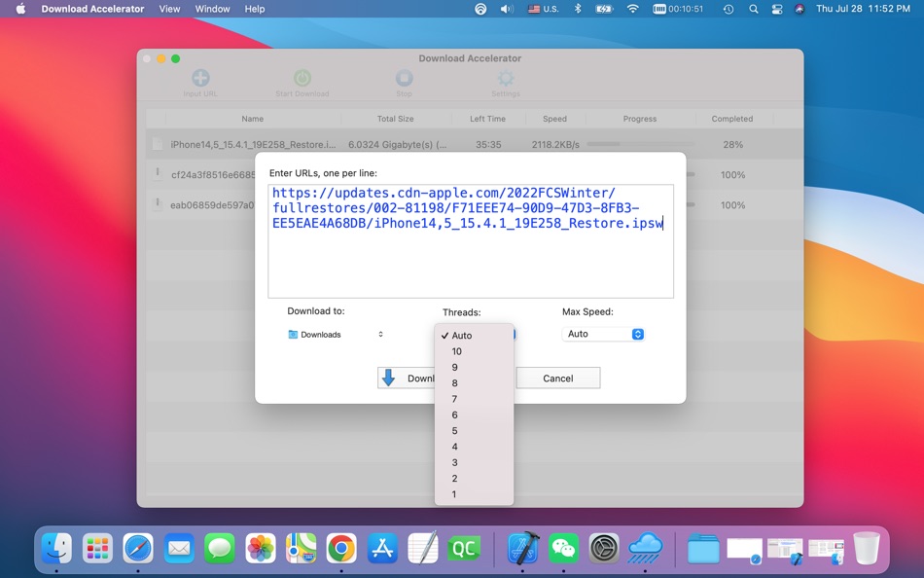Choose 4 threads from the list
Viewport: 924px width, 578px height.
[474, 447]
